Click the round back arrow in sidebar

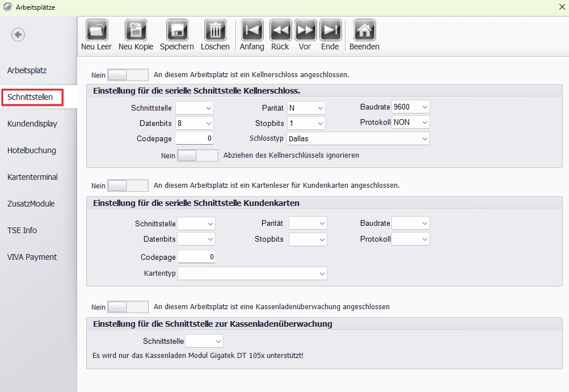(x=18, y=35)
